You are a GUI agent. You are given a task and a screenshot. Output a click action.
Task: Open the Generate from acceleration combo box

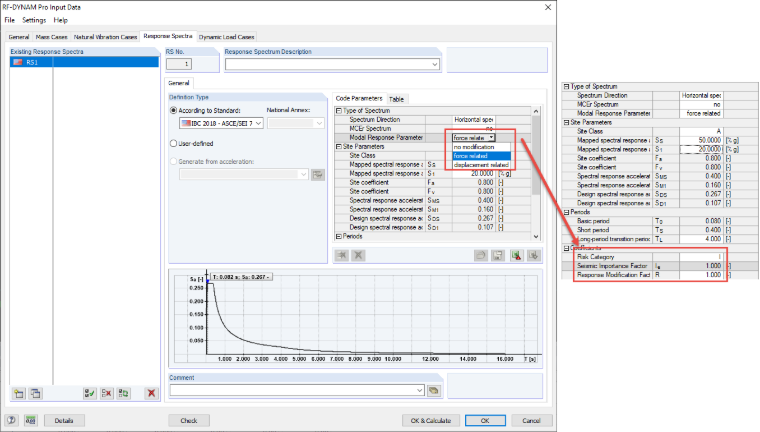point(244,175)
